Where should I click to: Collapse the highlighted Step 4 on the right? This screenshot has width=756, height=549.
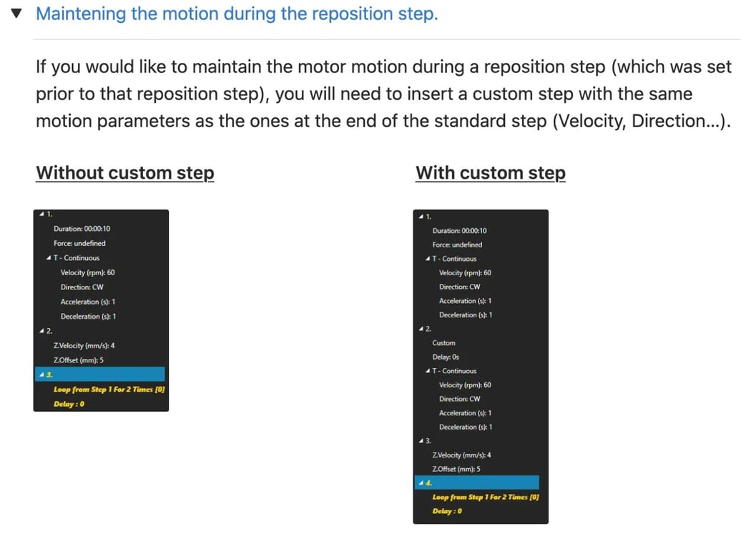tap(421, 483)
